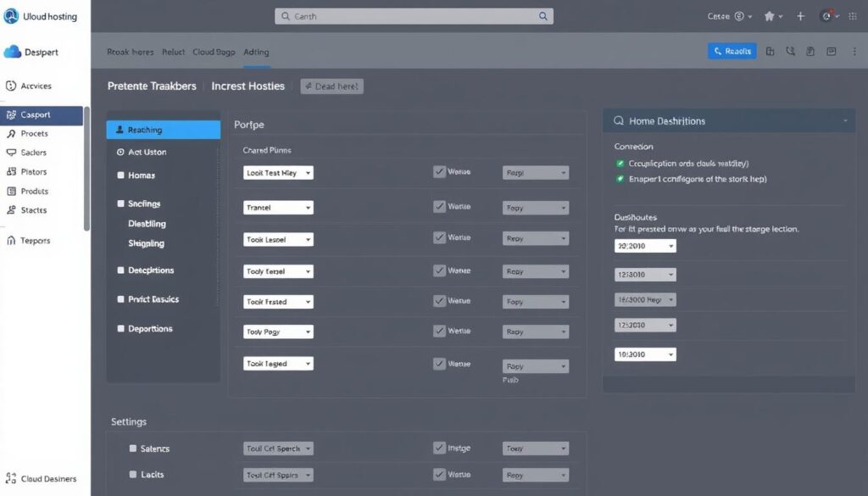Check the Wattie checkbox on the first row
The image size is (868, 496).
point(440,173)
